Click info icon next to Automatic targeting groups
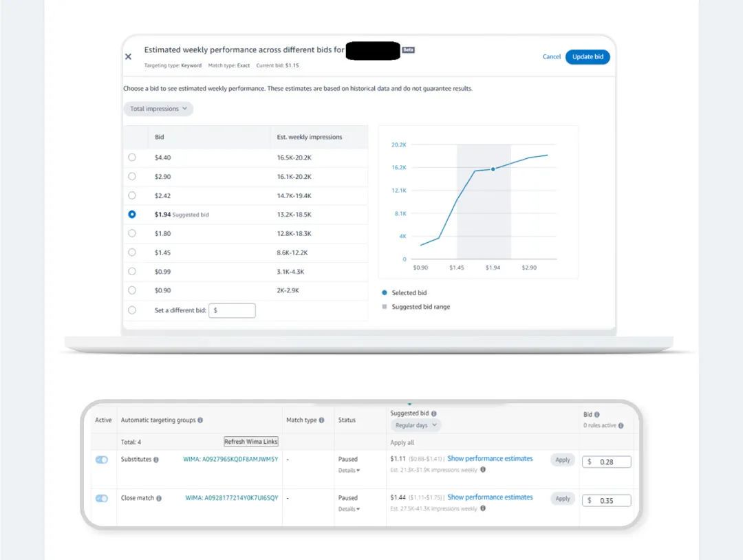This screenshot has height=560, width=743. pos(201,420)
